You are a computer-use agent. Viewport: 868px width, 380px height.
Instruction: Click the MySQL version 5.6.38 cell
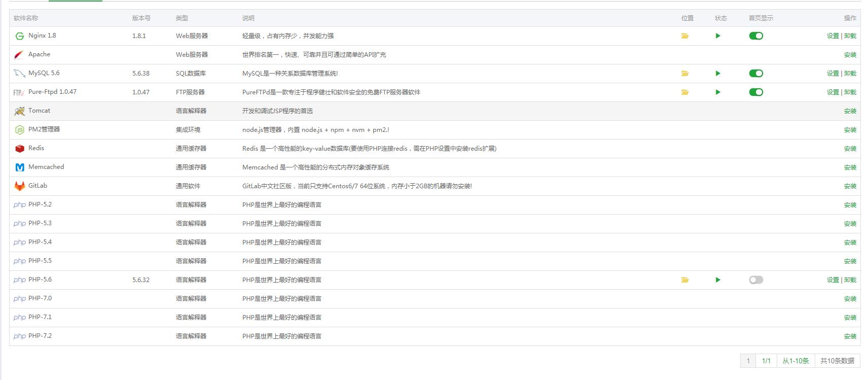[x=141, y=74]
